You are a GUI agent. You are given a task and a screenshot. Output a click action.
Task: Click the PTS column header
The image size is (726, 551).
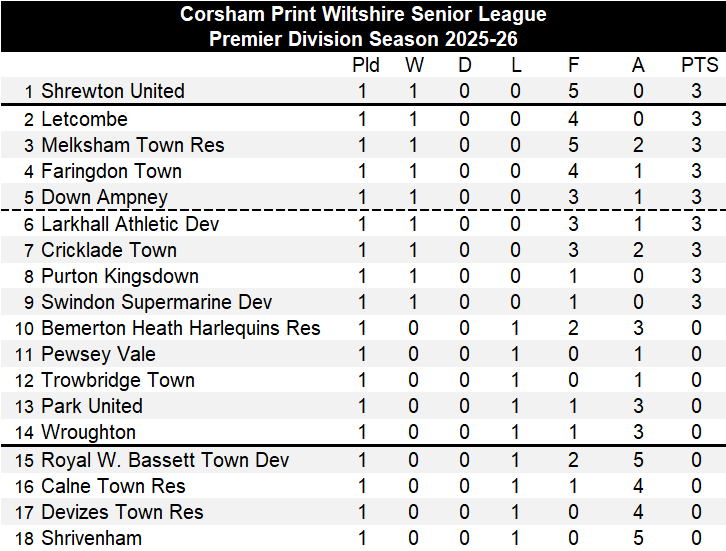(x=699, y=65)
